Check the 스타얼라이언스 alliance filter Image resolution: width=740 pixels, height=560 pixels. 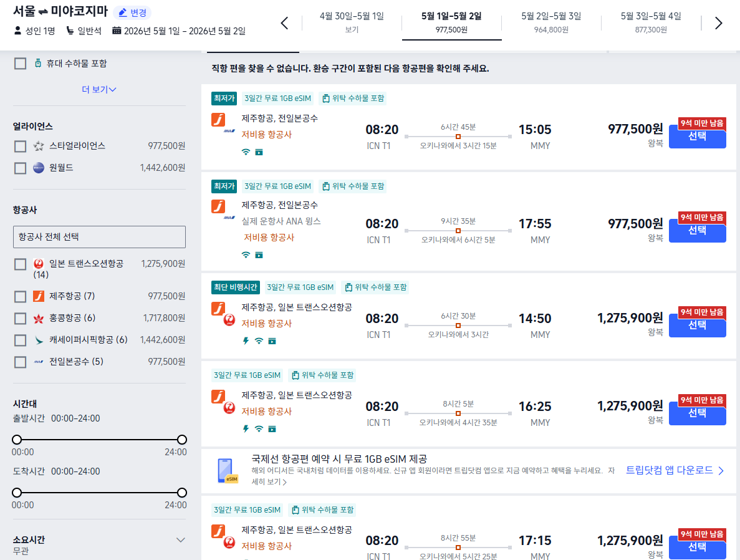[x=21, y=147]
